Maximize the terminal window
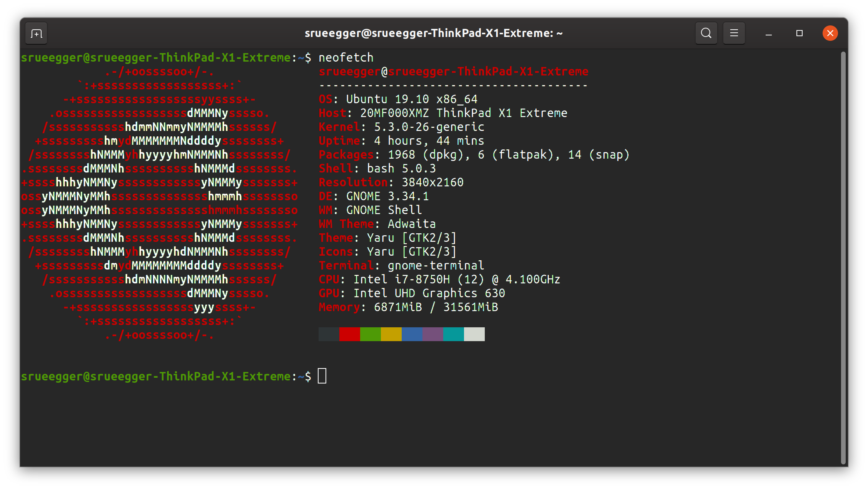The height and width of the screenshot is (489, 868). [x=799, y=33]
